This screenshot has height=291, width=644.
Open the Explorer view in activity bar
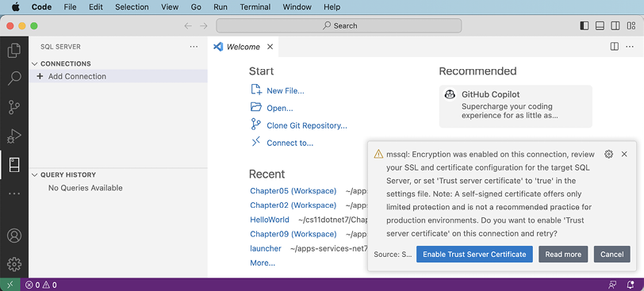click(x=14, y=51)
